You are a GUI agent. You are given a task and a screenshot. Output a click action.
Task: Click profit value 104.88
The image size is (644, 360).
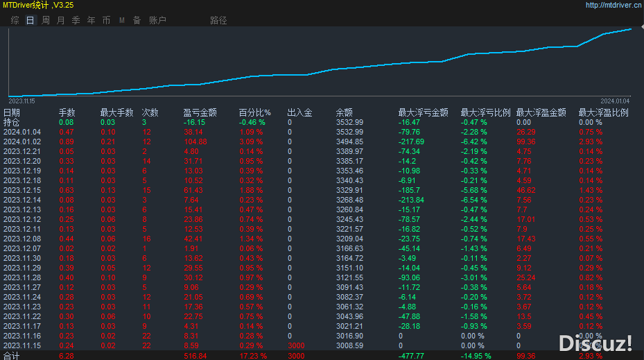(x=195, y=142)
